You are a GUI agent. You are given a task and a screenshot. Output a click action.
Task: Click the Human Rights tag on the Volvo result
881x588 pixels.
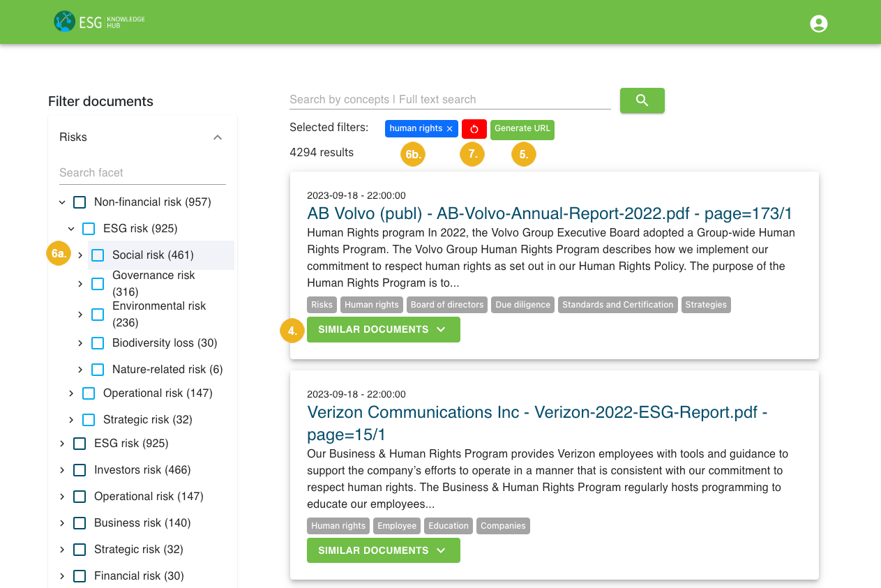click(x=371, y=304)
